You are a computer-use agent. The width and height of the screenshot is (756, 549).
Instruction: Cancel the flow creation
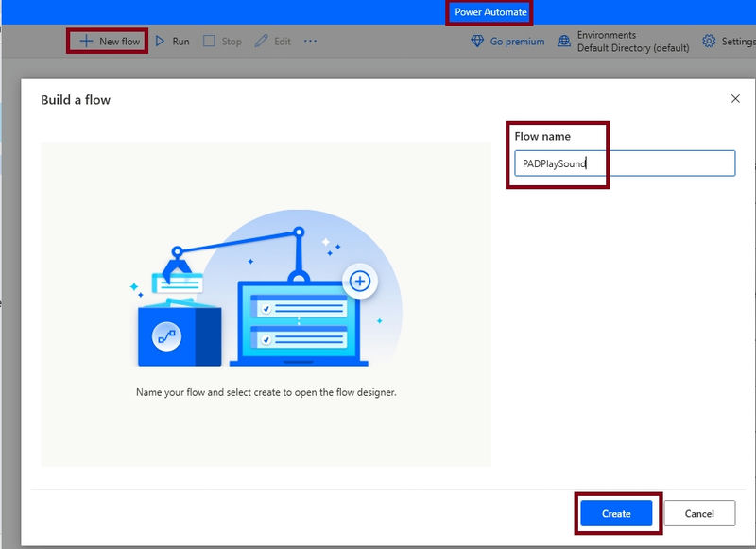pyautogui.click(x=698, y=513)
